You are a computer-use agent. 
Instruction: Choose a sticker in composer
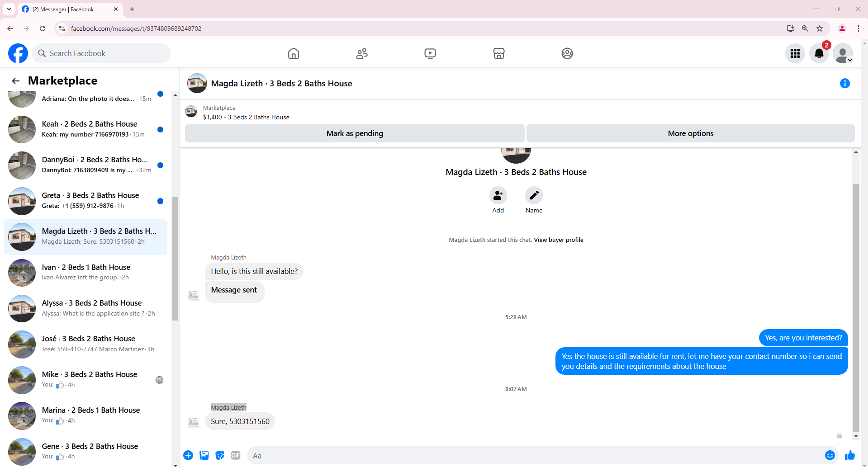point(220,455)
